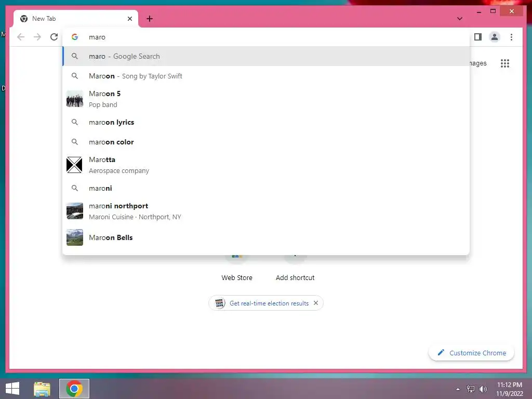Pick the 'maroon color' suggestion
Image resolution: width=532 pixels, height=399 pixels.
pos(266,142)
